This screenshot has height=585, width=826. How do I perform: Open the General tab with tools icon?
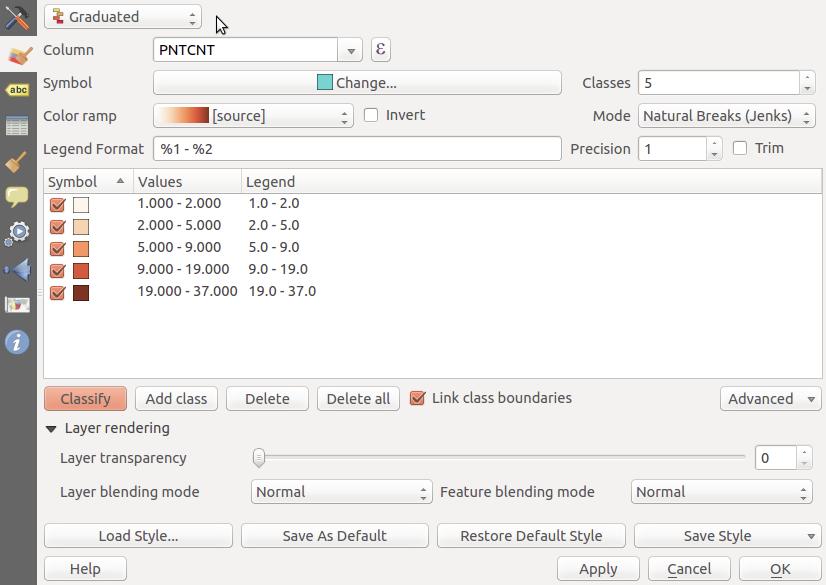click(17, 16)
